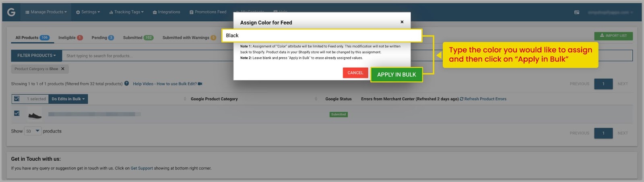The image size is (644, 182).
Task: Click the bottom Next pagination button
Action: click(623, 133)
